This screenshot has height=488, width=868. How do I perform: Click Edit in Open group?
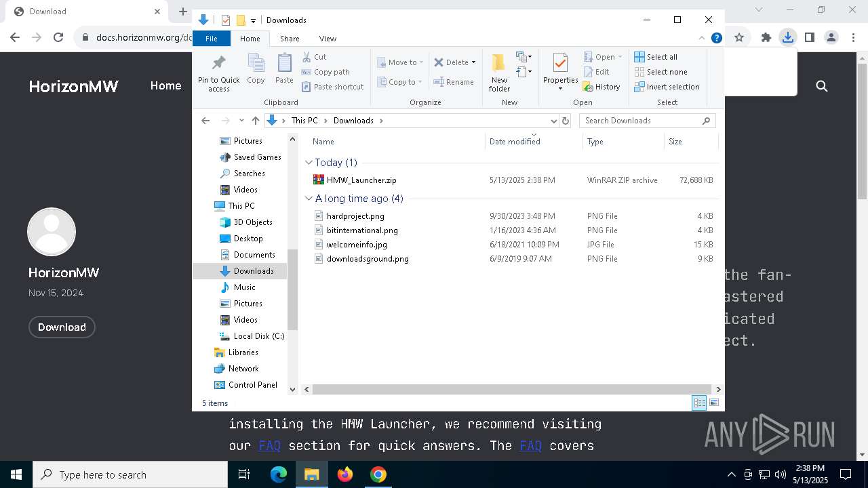(x=596, y=72)
